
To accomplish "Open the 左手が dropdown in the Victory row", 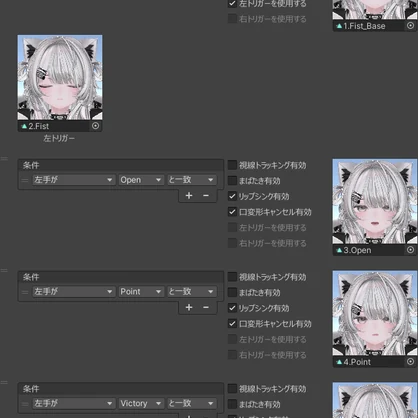I will point(74,403).
